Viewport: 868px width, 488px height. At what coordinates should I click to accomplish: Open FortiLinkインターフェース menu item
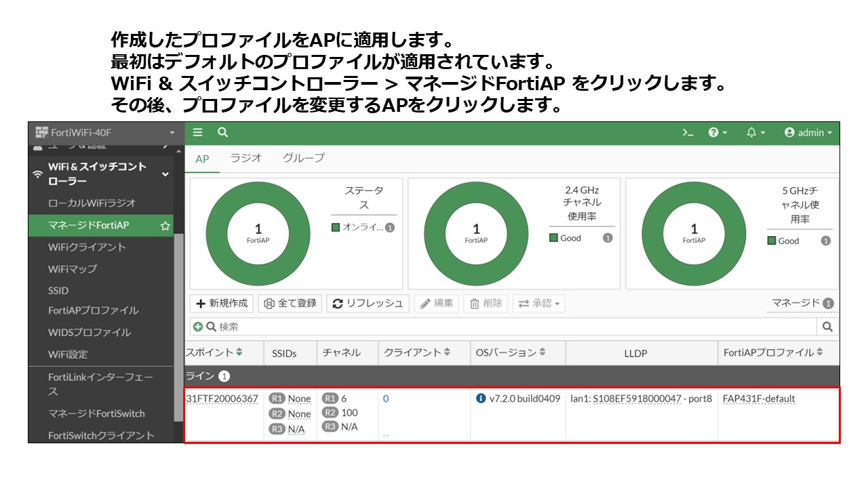pos(101,384)
